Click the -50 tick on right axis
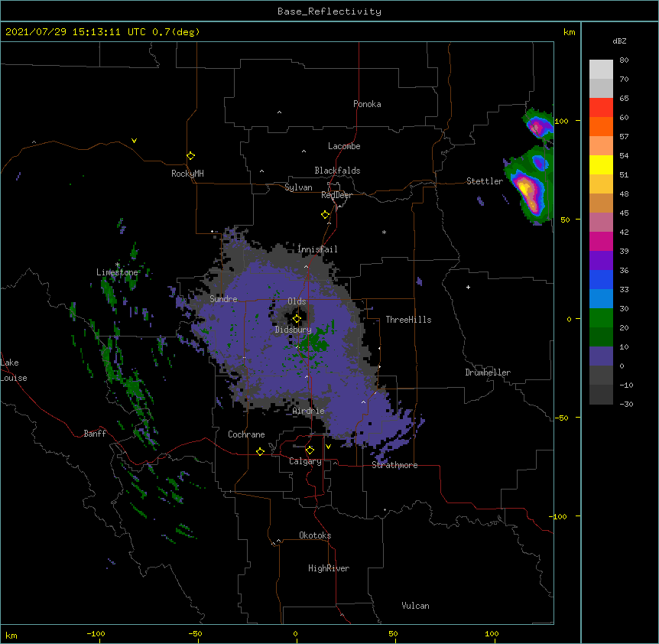659x644 pixels. pyautogui.click(x=561, y=418)
